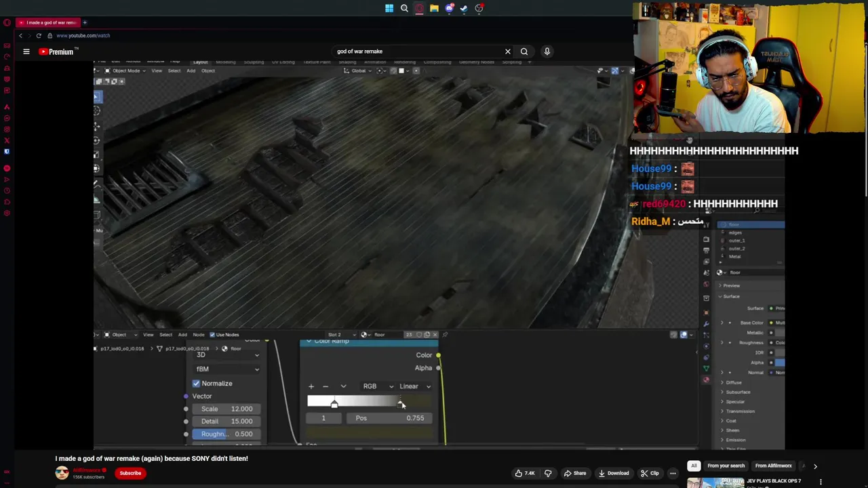Open more actions ellipsis under video
The width and height of the screenshot is (868, 488).
click(x=673, y=473)
